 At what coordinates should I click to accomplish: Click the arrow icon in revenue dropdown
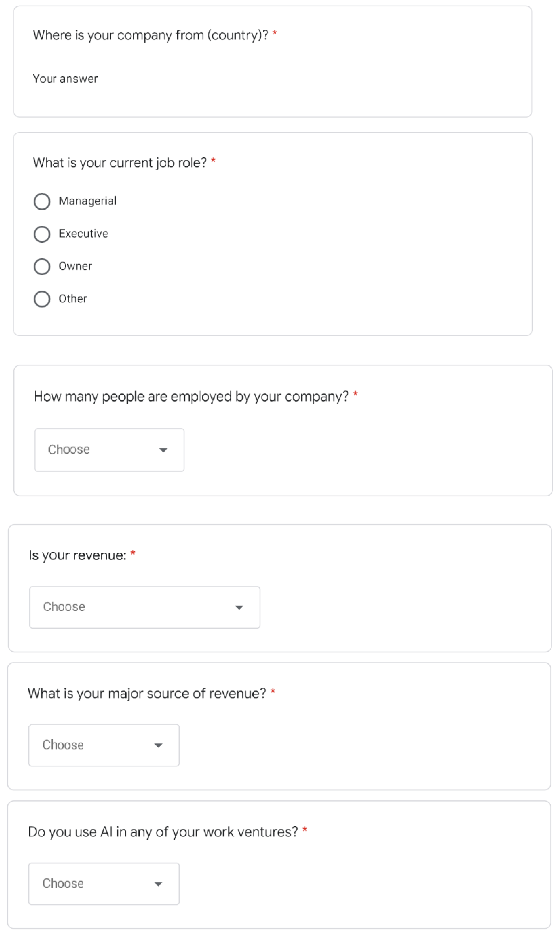tap(239, 607)
